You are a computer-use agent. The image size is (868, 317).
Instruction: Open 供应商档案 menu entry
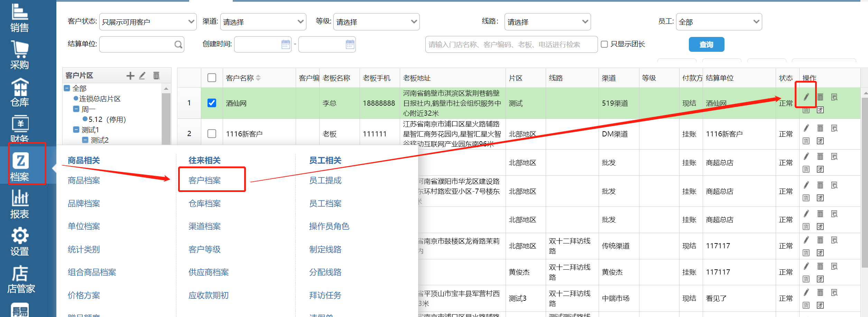209,272
